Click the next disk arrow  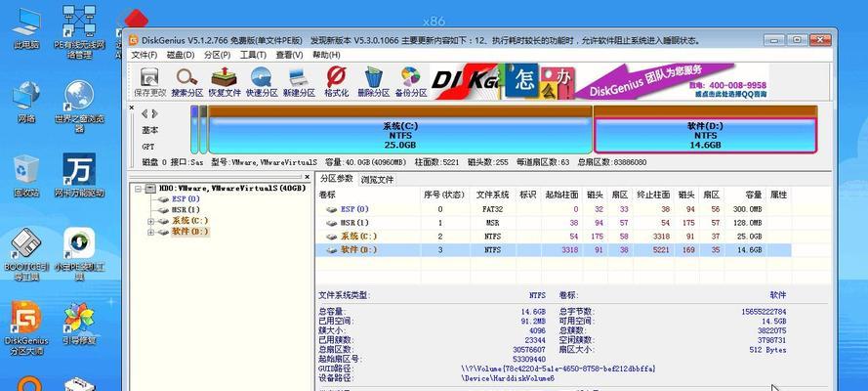tap(154, 113)
